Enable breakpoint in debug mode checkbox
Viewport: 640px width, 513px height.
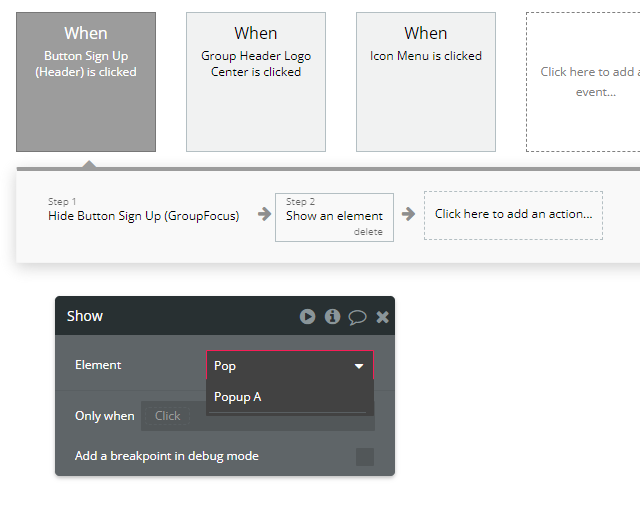click(x=365, y=457)
